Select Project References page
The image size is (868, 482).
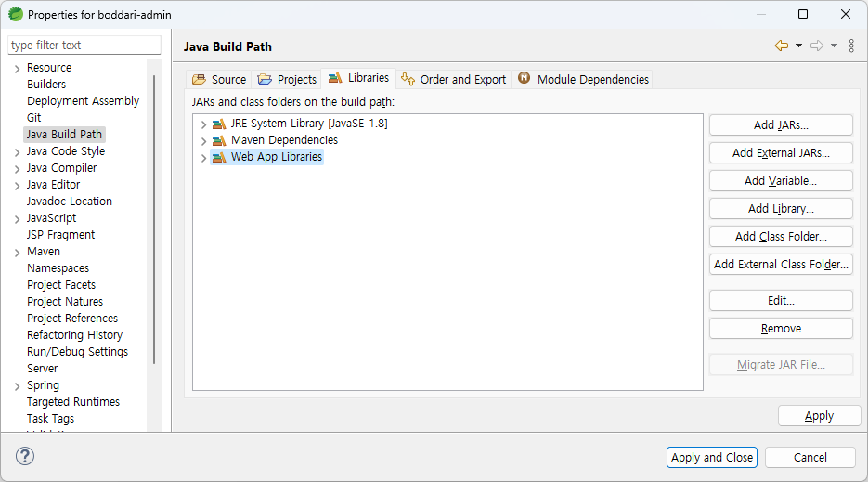click(72, 318)
